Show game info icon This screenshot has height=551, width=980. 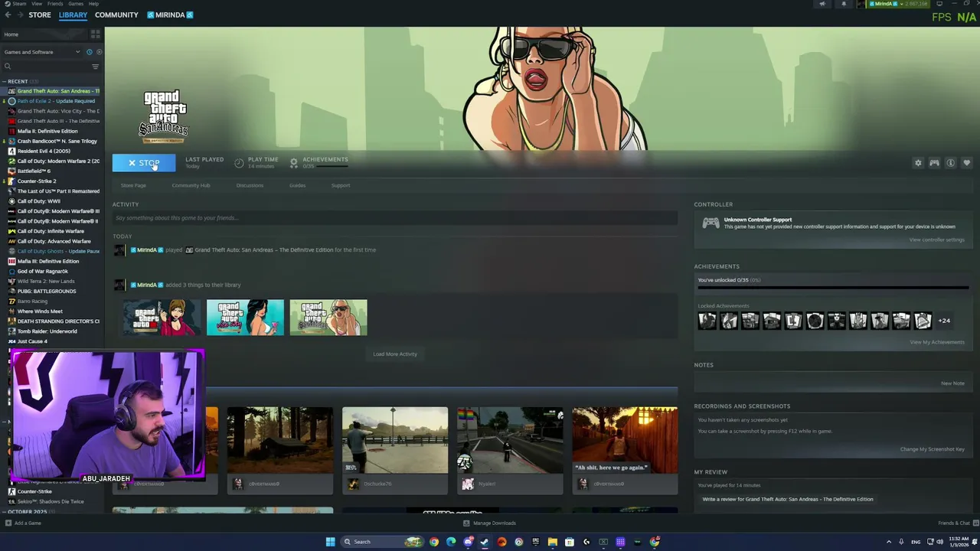coord(950,163)
